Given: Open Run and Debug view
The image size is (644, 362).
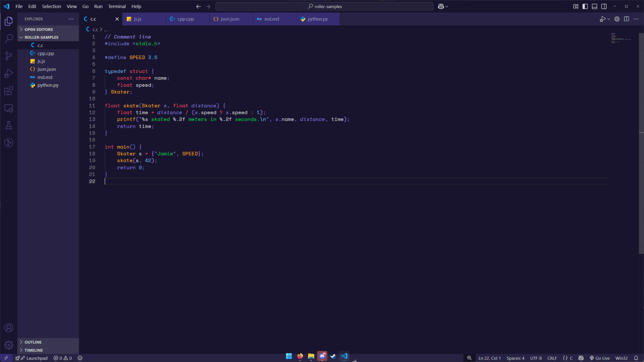Looking at the screenshot, I should click(x=9, y=73).
